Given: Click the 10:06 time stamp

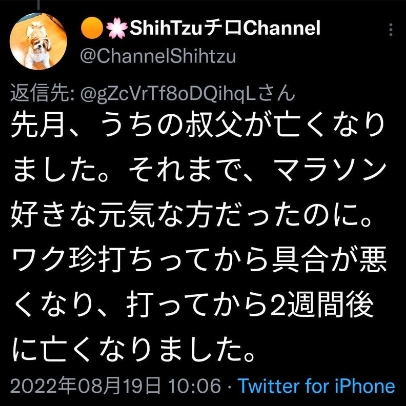Looking at the screenshot, I should 194,386.
